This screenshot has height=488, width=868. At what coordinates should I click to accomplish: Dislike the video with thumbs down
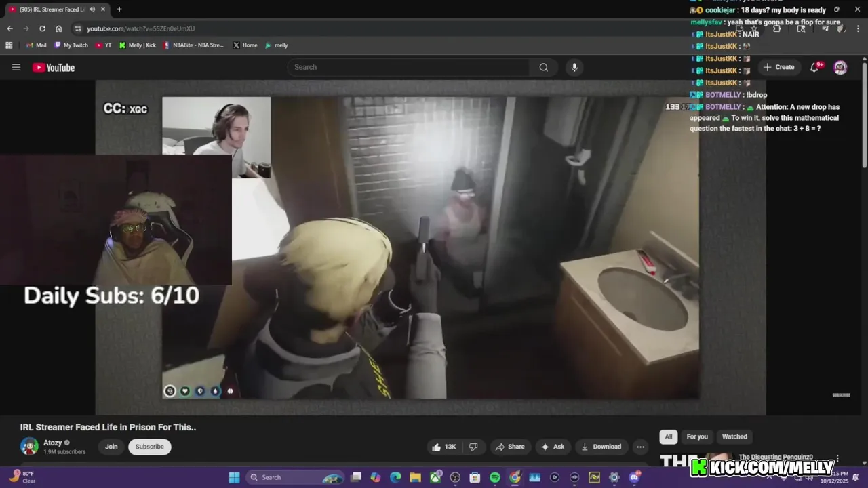pos(473,447)
